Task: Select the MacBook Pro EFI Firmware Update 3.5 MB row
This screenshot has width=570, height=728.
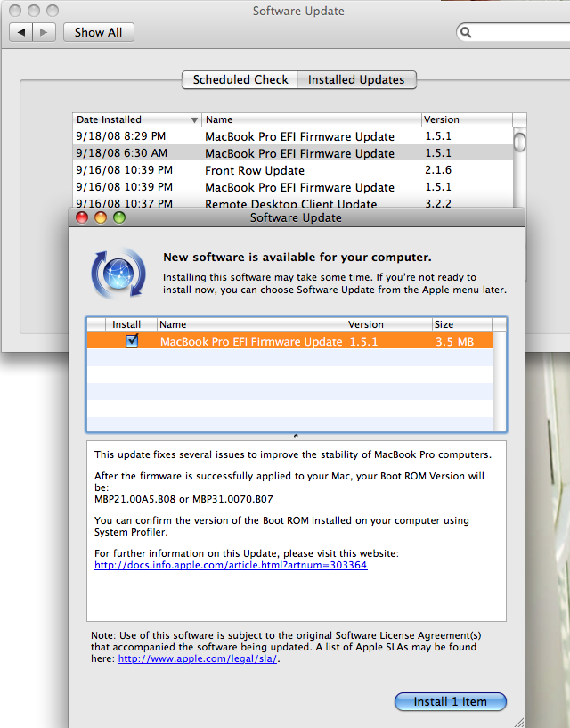Action: tap(289, 341)
